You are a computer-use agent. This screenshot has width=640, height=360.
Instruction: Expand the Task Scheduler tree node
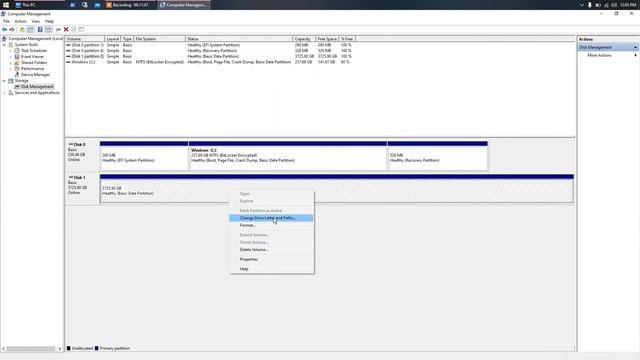(x=11, y=51)
